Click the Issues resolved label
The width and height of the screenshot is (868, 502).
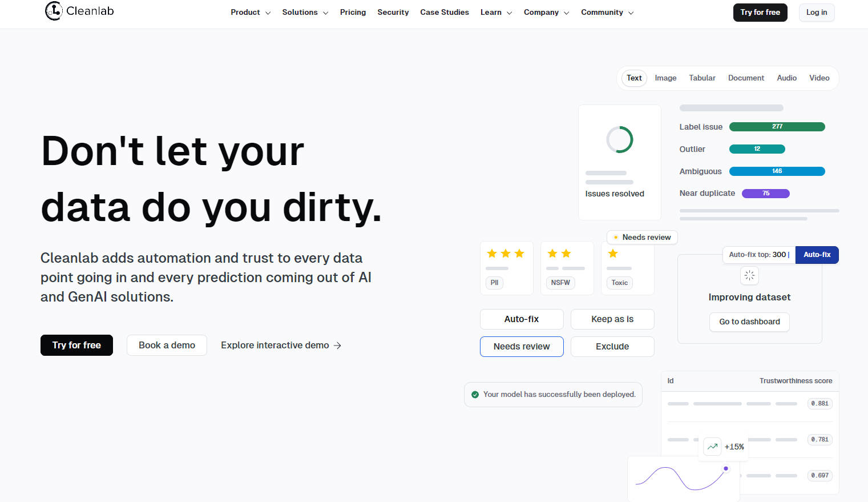(615, 194)
